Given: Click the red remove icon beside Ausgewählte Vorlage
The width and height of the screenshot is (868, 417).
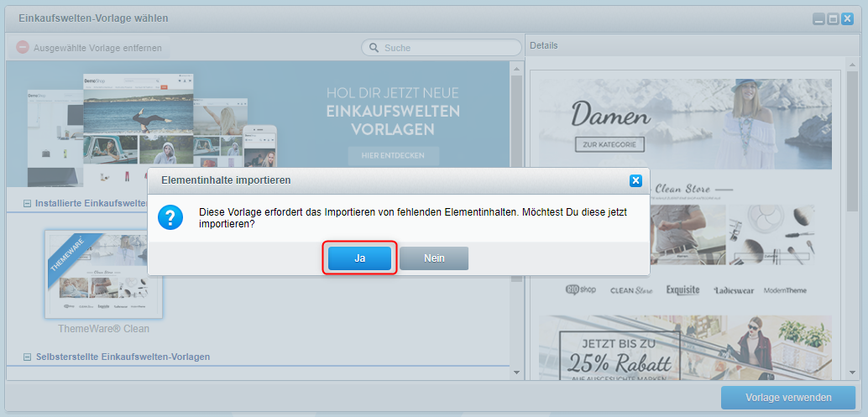Looking at the screenshot, I should click(x=22, y=48).
